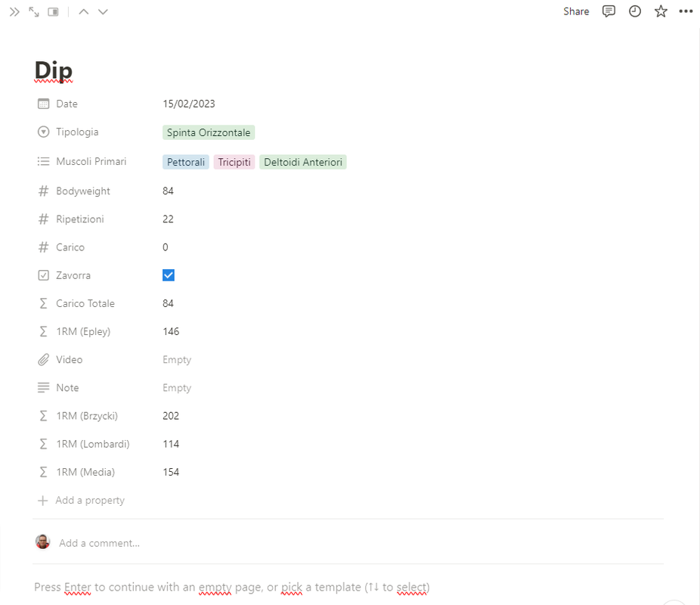This screenshot has width=700, height=605.
Task: Select the Tricipiti pink tag
Action: 234,162
